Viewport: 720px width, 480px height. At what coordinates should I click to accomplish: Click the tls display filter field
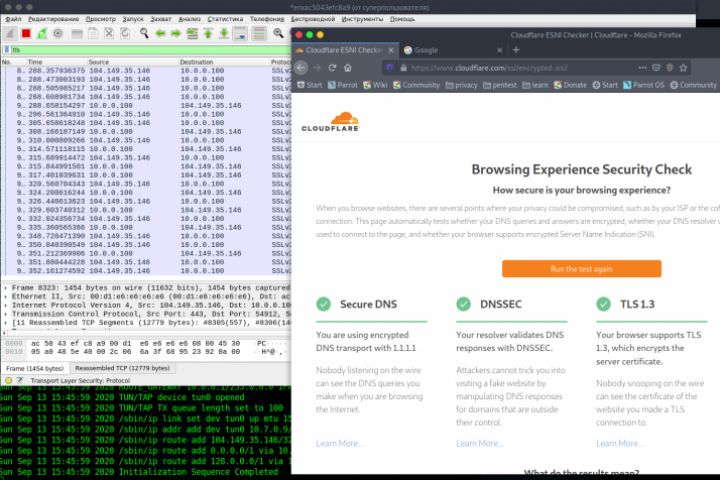click(x=151, y=50)
